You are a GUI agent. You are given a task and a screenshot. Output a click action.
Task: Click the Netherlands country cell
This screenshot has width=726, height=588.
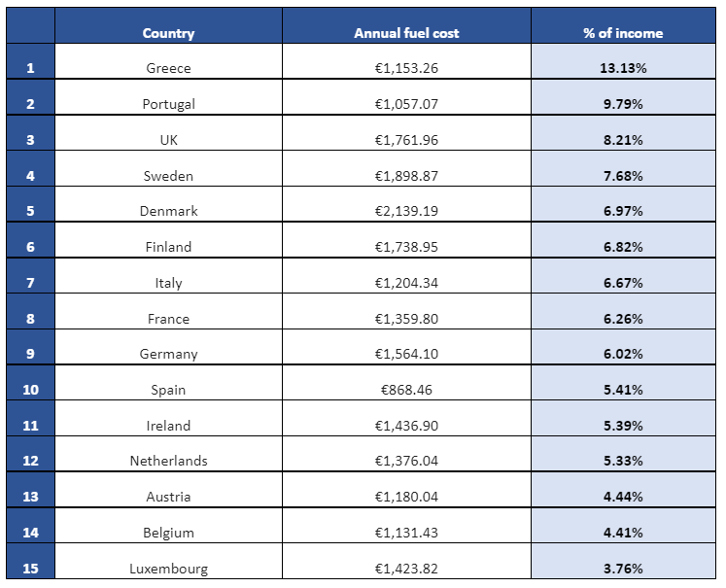click(168, 454)
